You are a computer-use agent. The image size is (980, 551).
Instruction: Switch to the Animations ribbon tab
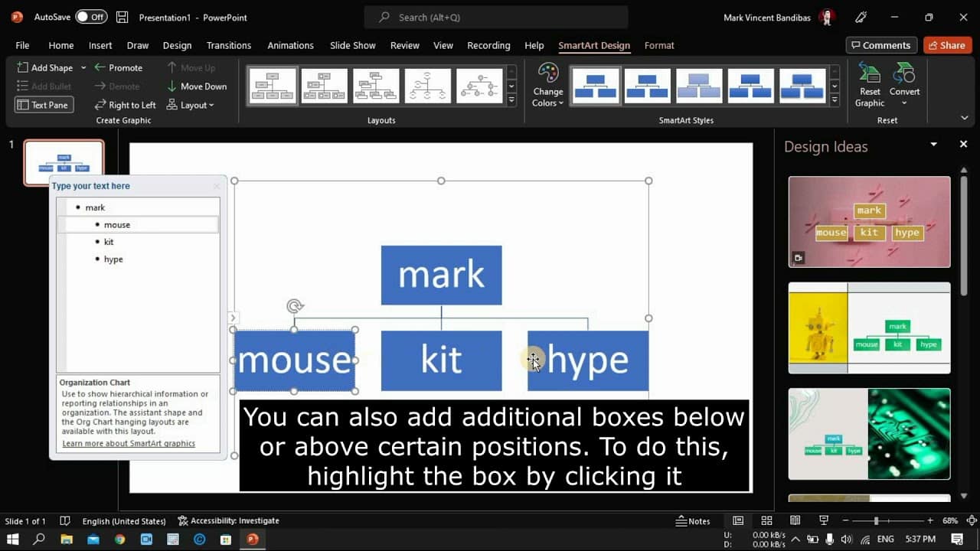(290, 45)
